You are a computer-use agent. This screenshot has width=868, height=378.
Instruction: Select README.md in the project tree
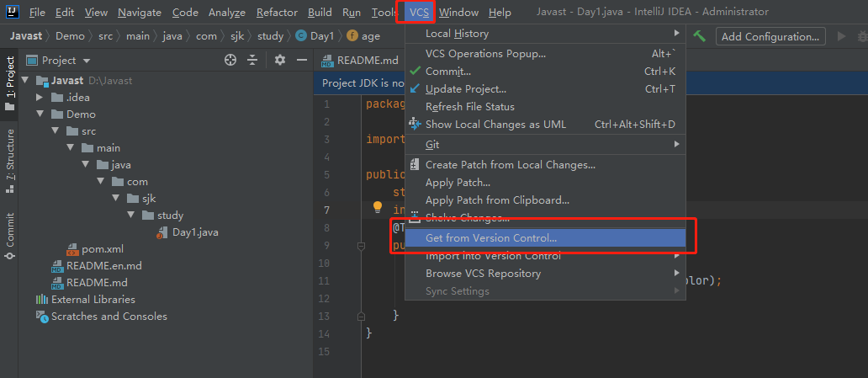click(89, 283)
